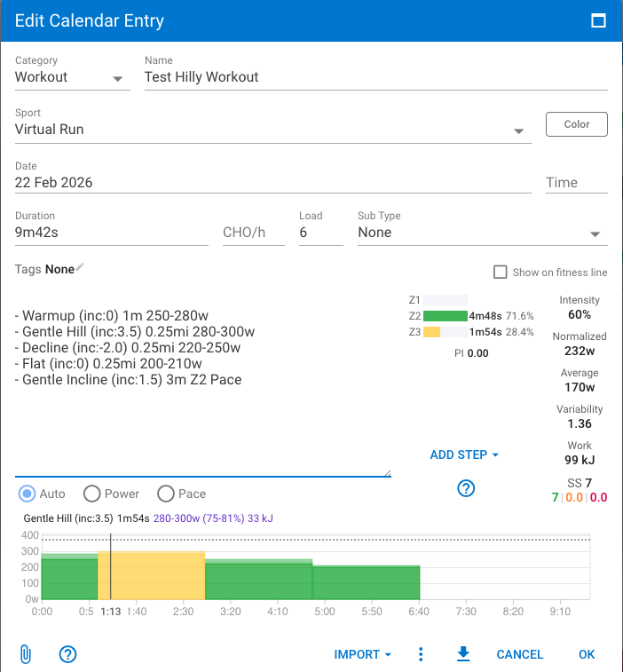Click the download workout icon

(x=462, y=654)
